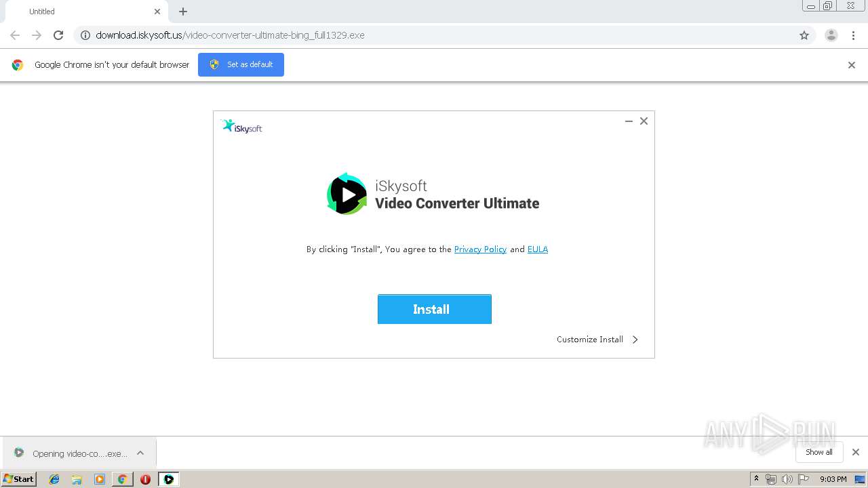Select the Untitled tab
The image size is (868, 488).
[86, 12]
